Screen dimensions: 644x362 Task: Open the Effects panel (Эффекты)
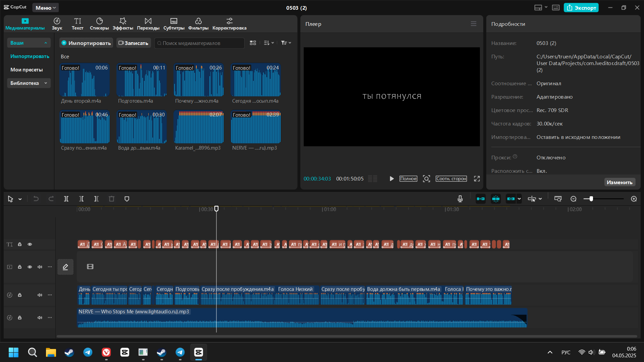pos(123,24)
